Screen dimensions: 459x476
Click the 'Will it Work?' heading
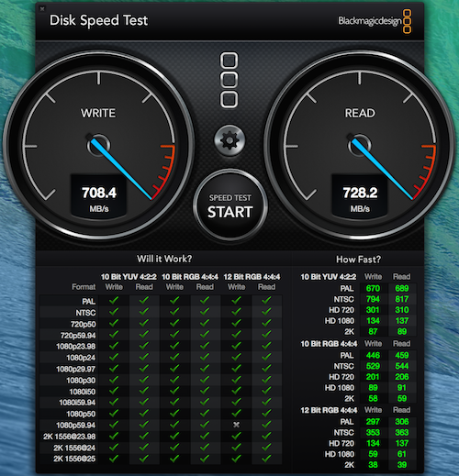point(164,259)
